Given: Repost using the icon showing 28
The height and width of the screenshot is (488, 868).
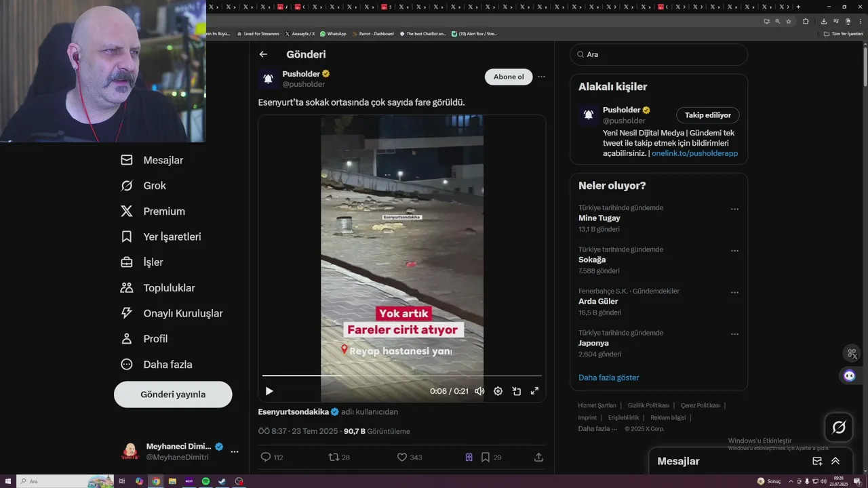Looking at the screenshot, I should pyautogui.click(x=334, y=457).
